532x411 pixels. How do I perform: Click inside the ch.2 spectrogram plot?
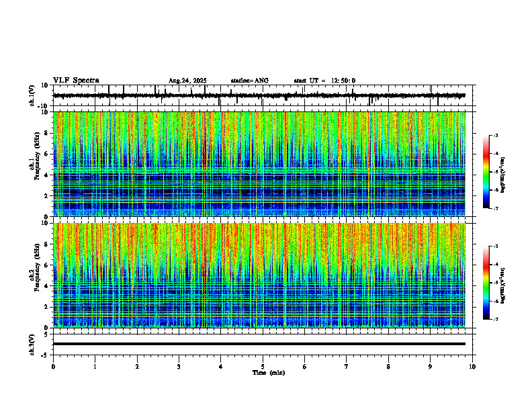click(x=259, y=275)
